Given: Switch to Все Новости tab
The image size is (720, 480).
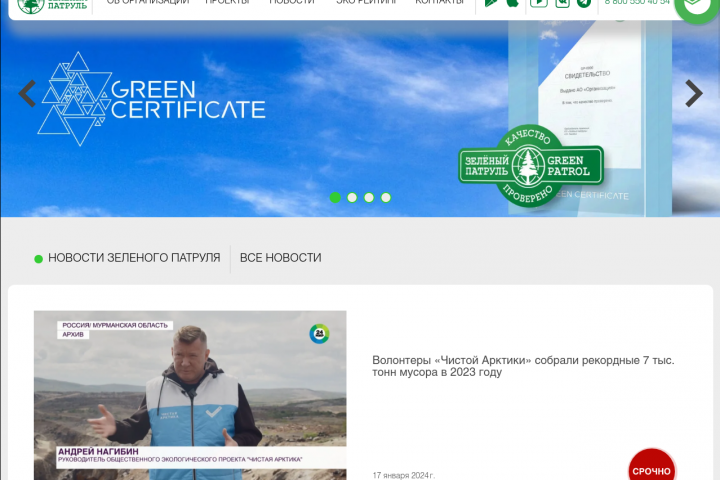Looking at the screenshot, I should [x=281, y=258].
